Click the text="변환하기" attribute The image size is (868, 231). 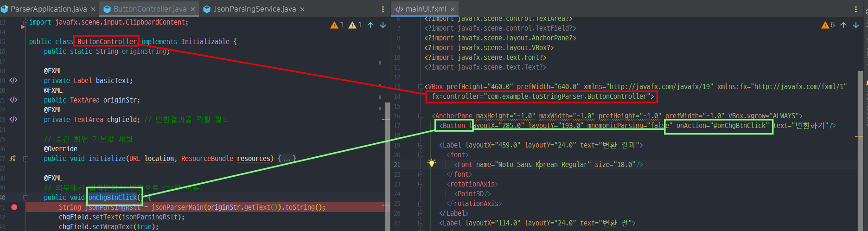pyautogui.click(x=801, y=126)
